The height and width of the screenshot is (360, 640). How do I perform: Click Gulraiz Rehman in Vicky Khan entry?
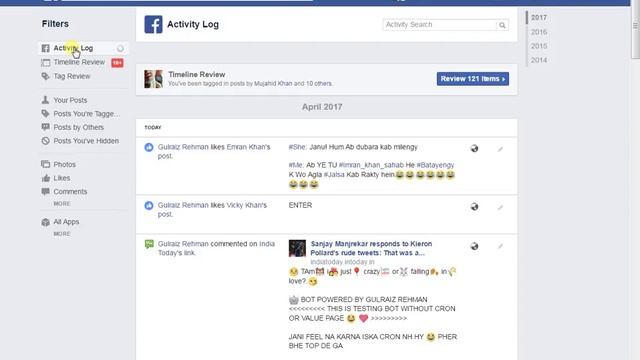click(x=183, y=205)
